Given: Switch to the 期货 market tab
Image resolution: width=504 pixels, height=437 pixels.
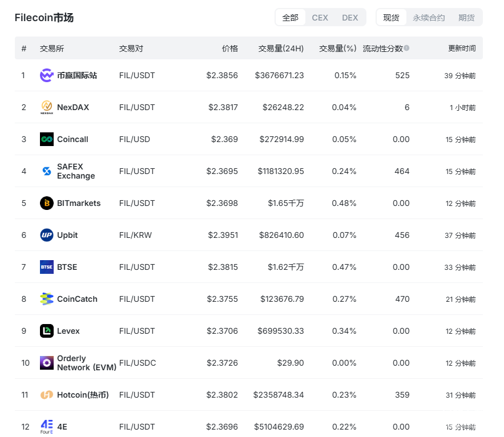Looking at the screenshot, I should click(466, 17).
